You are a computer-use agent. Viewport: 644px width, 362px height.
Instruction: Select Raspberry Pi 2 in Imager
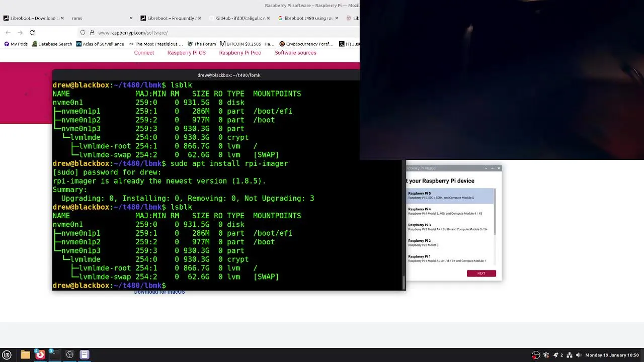click(450, 243)
